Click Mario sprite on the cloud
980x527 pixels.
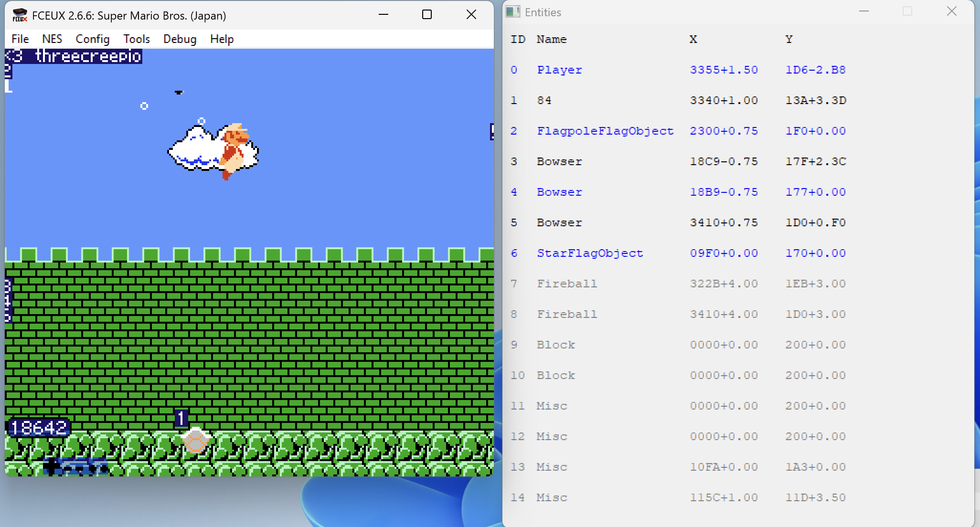coord(234,150)
